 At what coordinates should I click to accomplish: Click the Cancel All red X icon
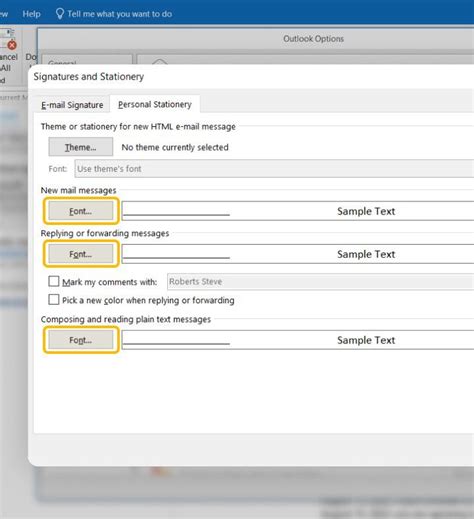tap(12, 45)
